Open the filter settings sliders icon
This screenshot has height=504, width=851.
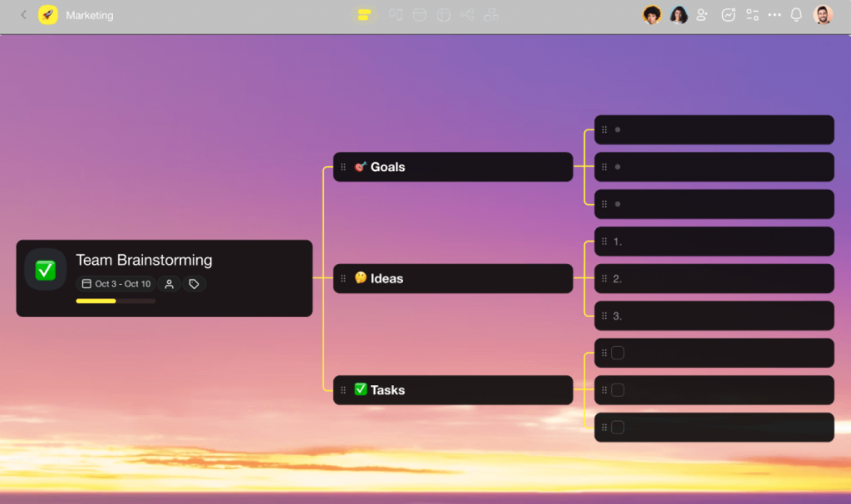[x=752, y=15]
